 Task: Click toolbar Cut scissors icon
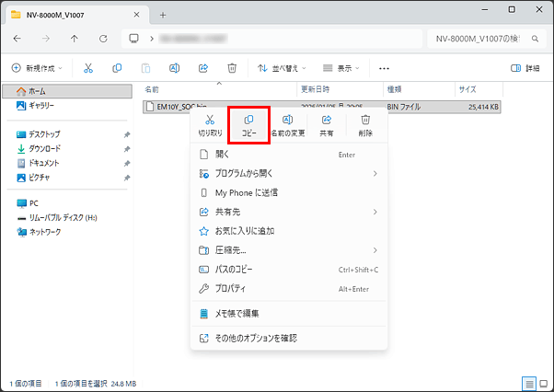coord(88,68)
